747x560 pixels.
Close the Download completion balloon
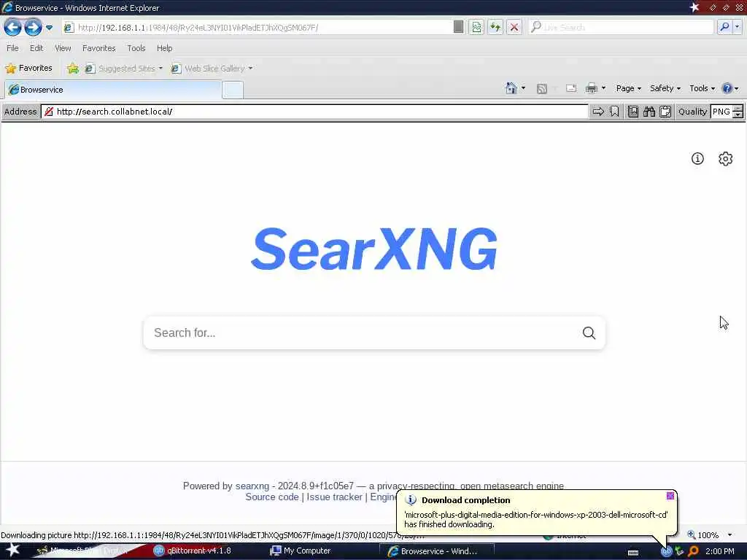670,496
